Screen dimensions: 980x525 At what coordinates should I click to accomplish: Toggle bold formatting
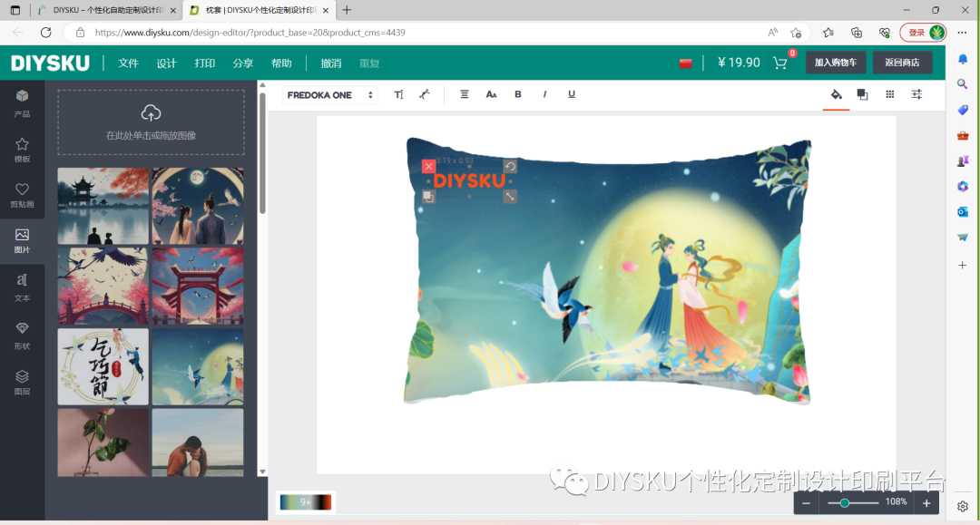[517, 95]
